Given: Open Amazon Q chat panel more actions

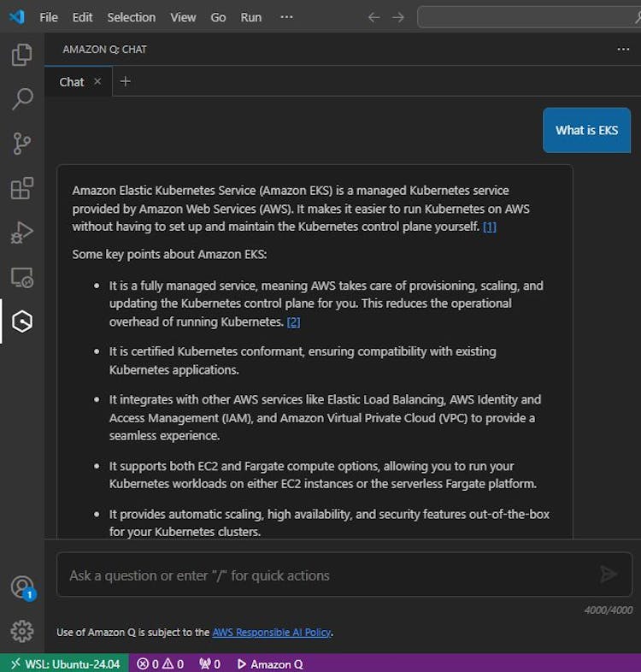Looking at the screenshot, I should (623, 50).
